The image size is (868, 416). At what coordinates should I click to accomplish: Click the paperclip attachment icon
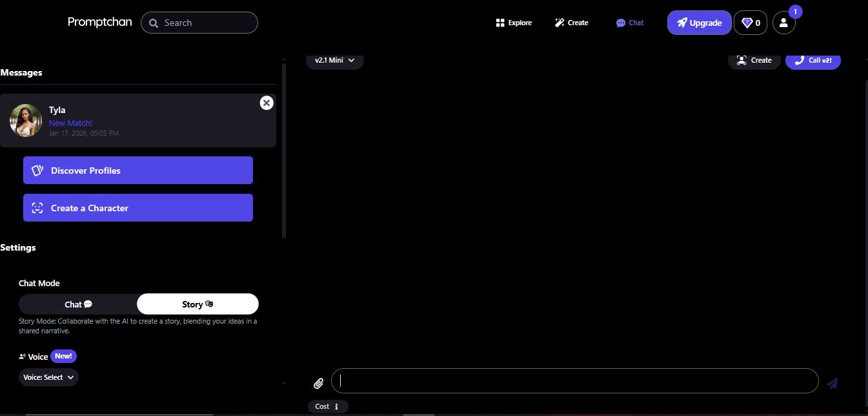coord(318,383)
